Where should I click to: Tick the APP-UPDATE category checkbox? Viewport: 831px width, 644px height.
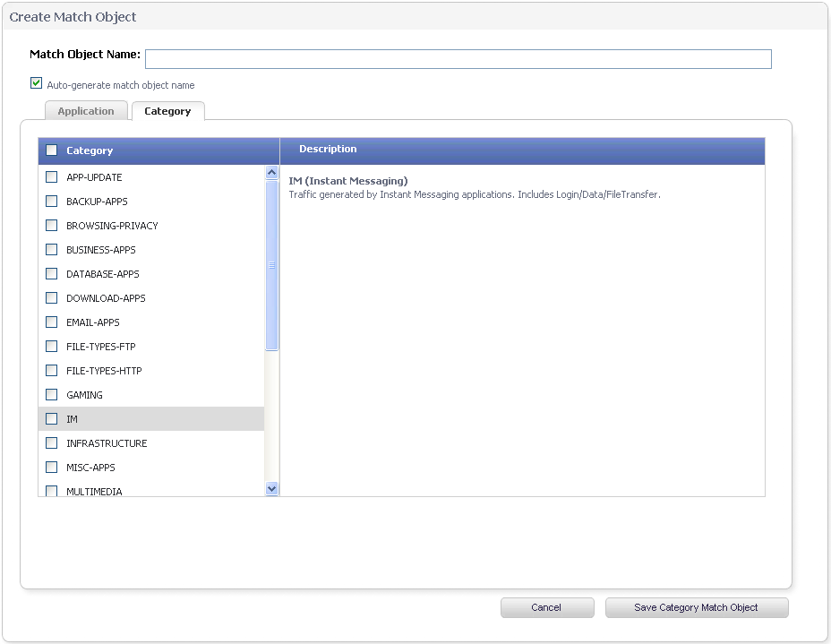(x=52, y=177)
